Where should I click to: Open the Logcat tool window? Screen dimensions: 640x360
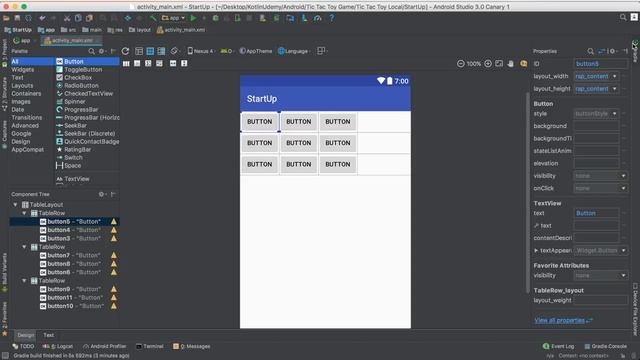click(x=58, y=346)
